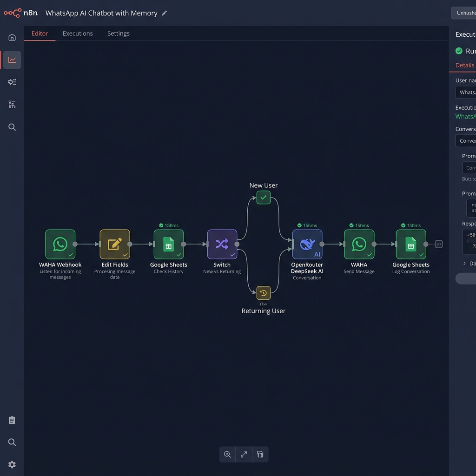Select the WAHA Send Message node
476x476 pixels.
tap(359, 244)
